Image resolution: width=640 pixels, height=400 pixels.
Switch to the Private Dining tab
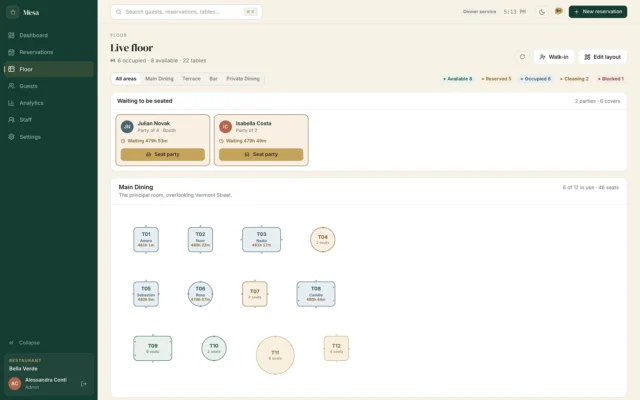[x=243, y=79]
